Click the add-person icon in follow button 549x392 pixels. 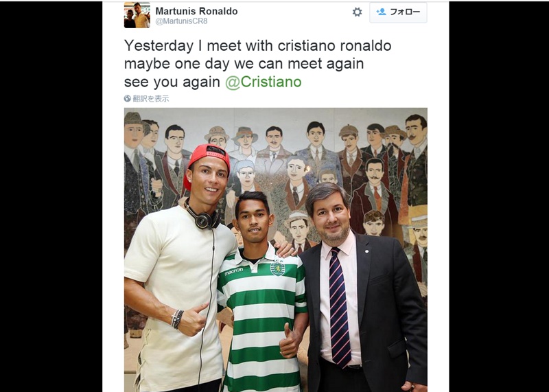pyautogui.click(x=381, y=12)
